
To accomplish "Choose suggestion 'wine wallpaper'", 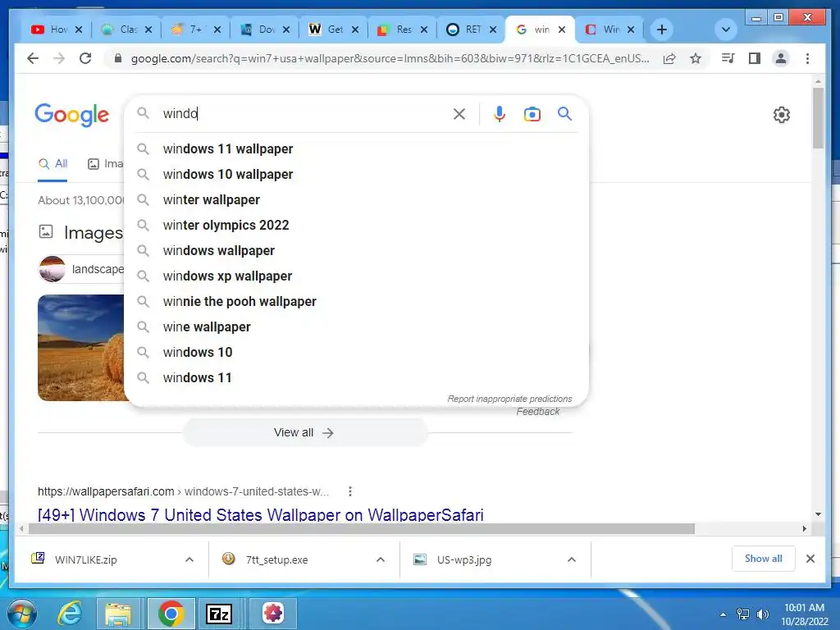I will coord(356,327).
